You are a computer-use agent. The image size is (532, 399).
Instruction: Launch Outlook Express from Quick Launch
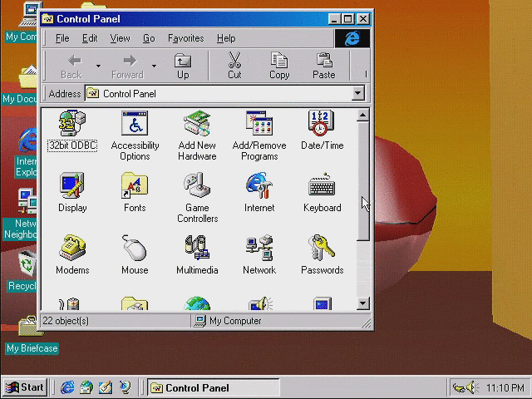(86, 387)
